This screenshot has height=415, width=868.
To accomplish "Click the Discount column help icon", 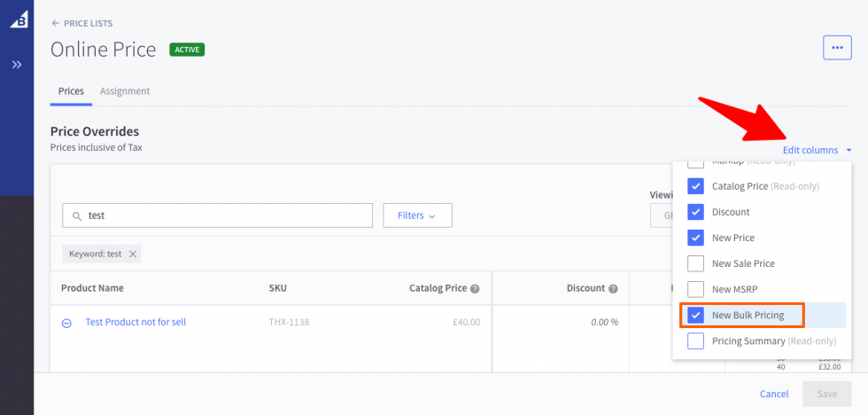I will coord(613,288).
